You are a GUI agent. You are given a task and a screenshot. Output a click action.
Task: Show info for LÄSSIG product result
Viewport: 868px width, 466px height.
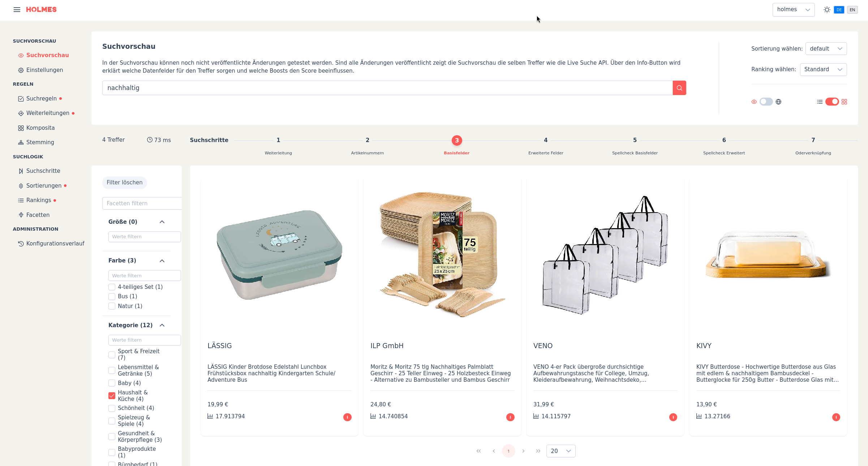[x=347, y=417]
